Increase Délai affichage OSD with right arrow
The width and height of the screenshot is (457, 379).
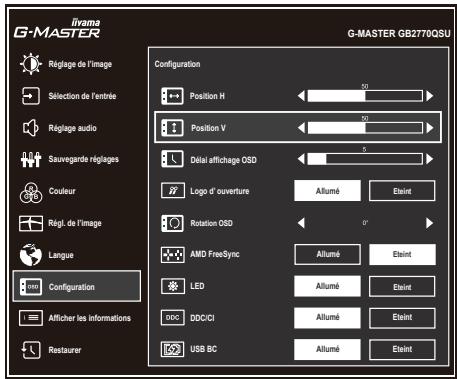coord(430,159)
